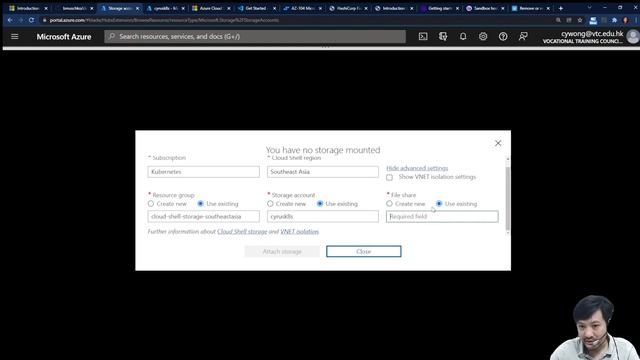Click Hide advanced settings link
Image resolution: width=640 pixels, height=360 pixels.
click(x=417, y=168)
